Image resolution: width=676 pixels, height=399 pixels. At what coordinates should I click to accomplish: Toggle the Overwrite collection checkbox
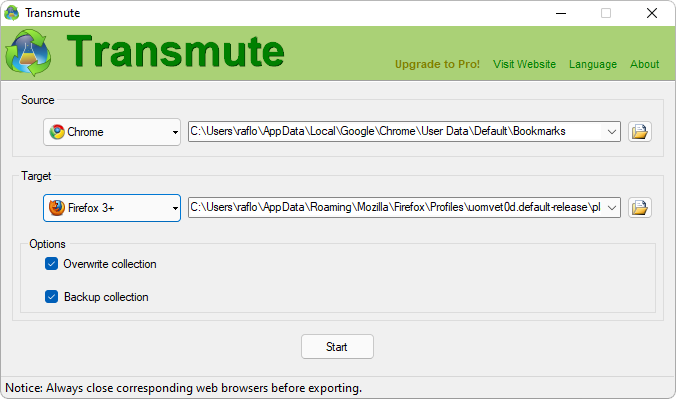tap(51, 264)
